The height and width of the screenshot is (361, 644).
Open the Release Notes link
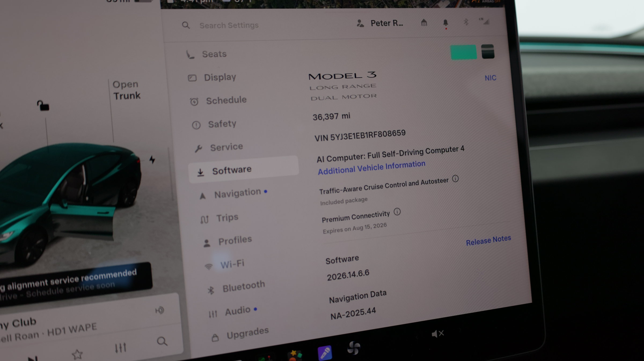[488, 240]
